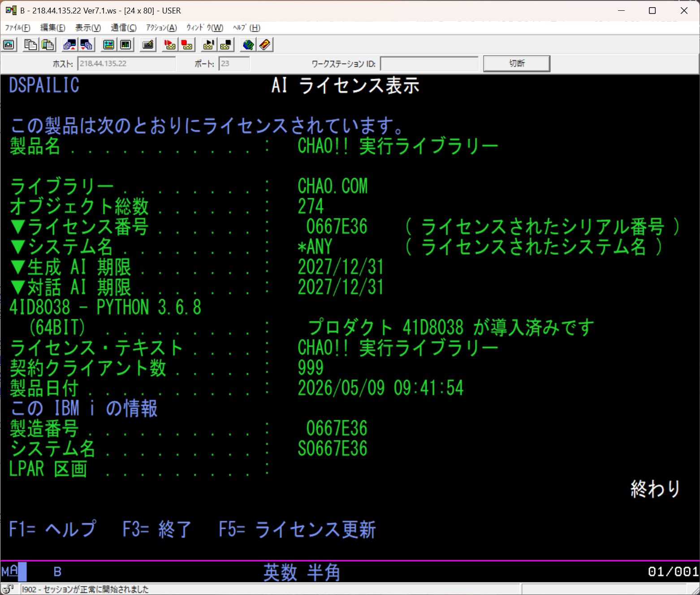Click the ポート number field
The width and height of the screenshot is (700, 595).
[x=234, y=64]
